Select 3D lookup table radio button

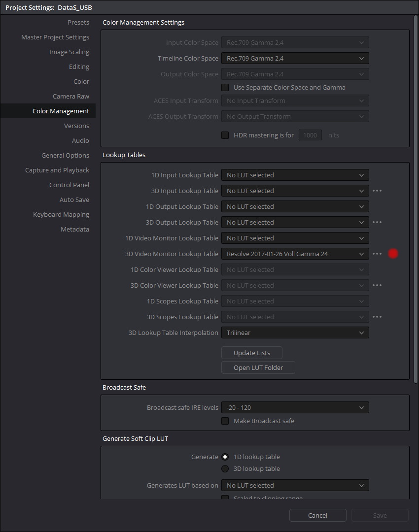coord(225,469)
